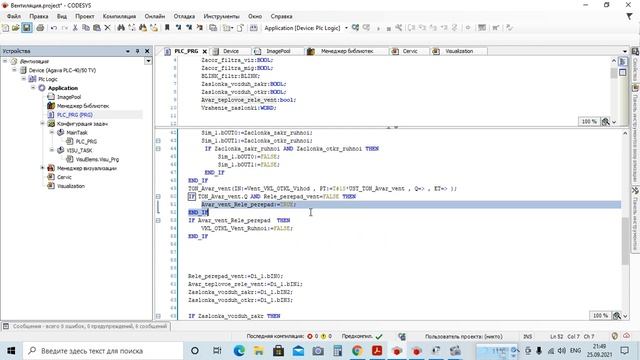640x360 pixels.
Task: Collapse the Application tree node
Action: (x=33, y=88)
